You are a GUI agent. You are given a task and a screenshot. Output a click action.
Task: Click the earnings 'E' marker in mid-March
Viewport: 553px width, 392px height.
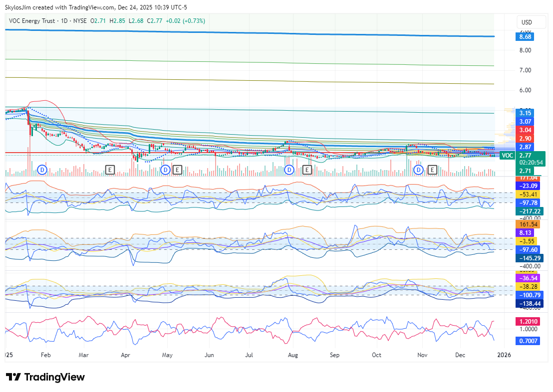pyautogui.click(x=110, y=170)
